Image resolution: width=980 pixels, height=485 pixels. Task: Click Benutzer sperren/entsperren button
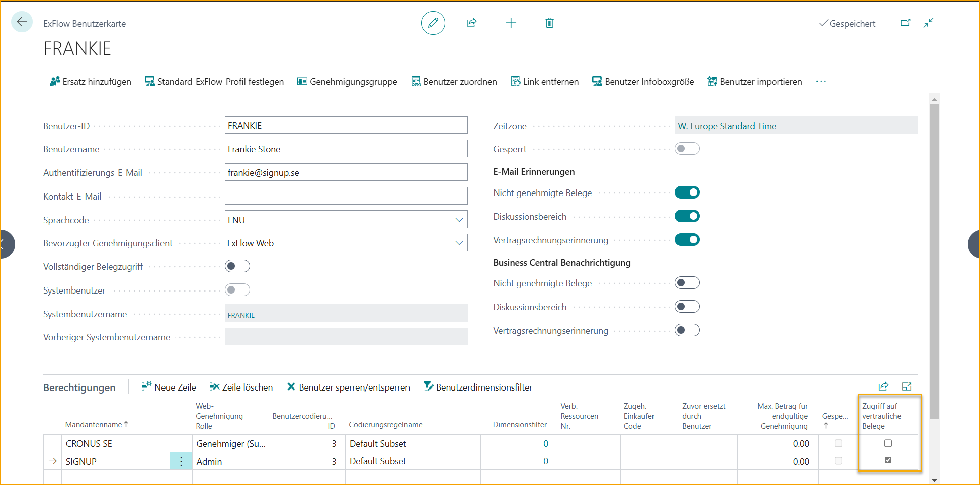tap(348, 387)
